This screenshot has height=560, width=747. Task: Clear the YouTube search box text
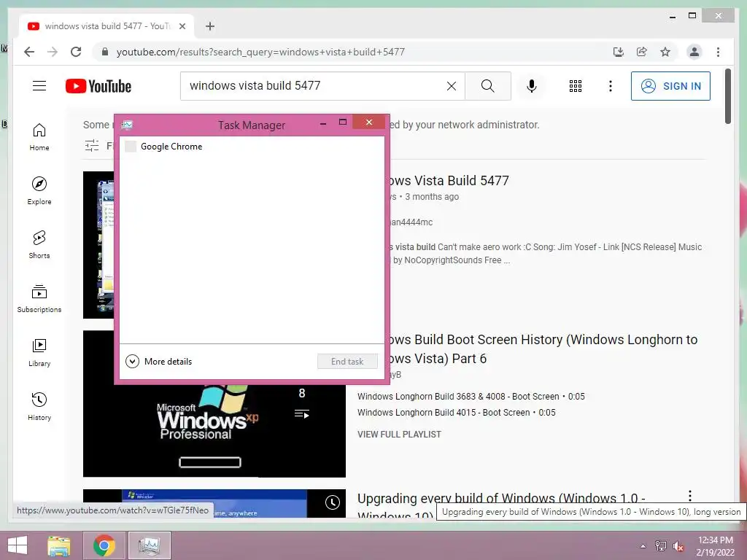point(451,86)
